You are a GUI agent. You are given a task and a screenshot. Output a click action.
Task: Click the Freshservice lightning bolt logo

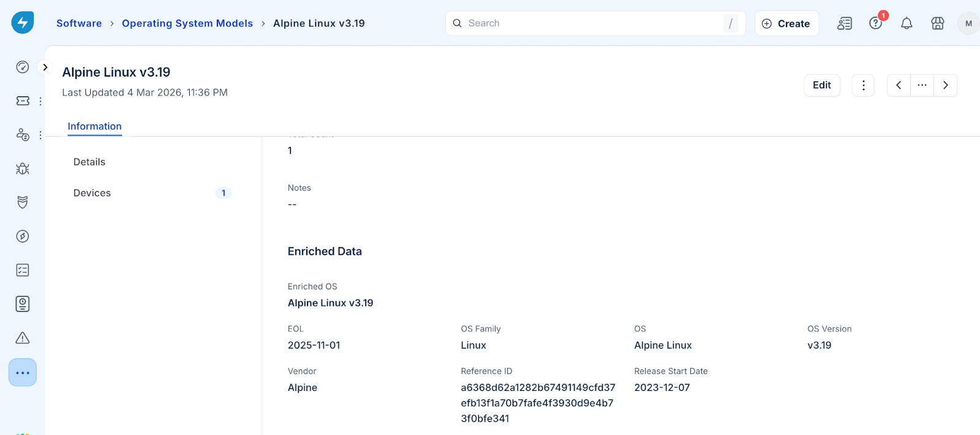click(23, 23)
